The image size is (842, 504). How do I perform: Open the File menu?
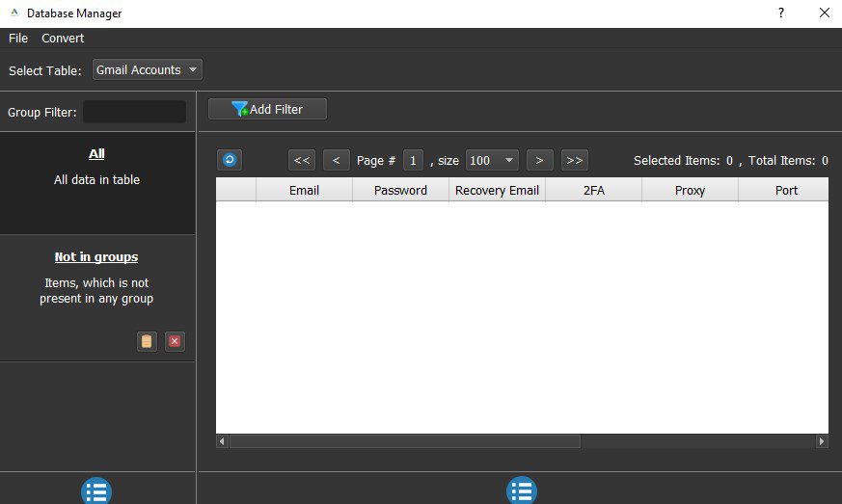click(18, 39)
